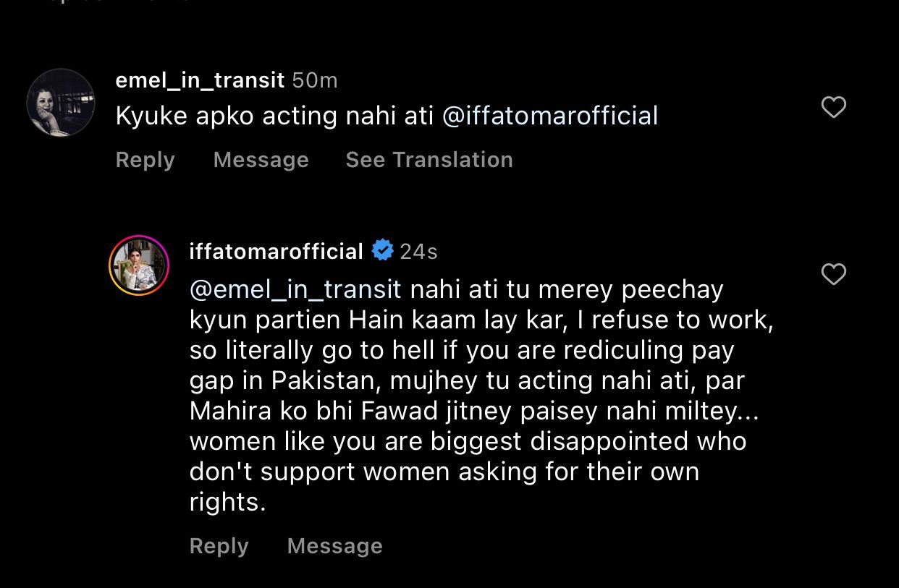Click the 50m timestamp
899x588 pixels.
click(x=315, y=80)
